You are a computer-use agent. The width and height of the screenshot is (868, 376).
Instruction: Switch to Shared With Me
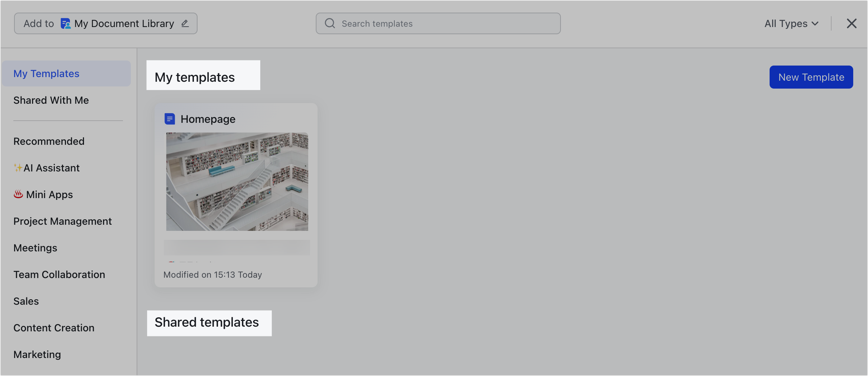51,100
